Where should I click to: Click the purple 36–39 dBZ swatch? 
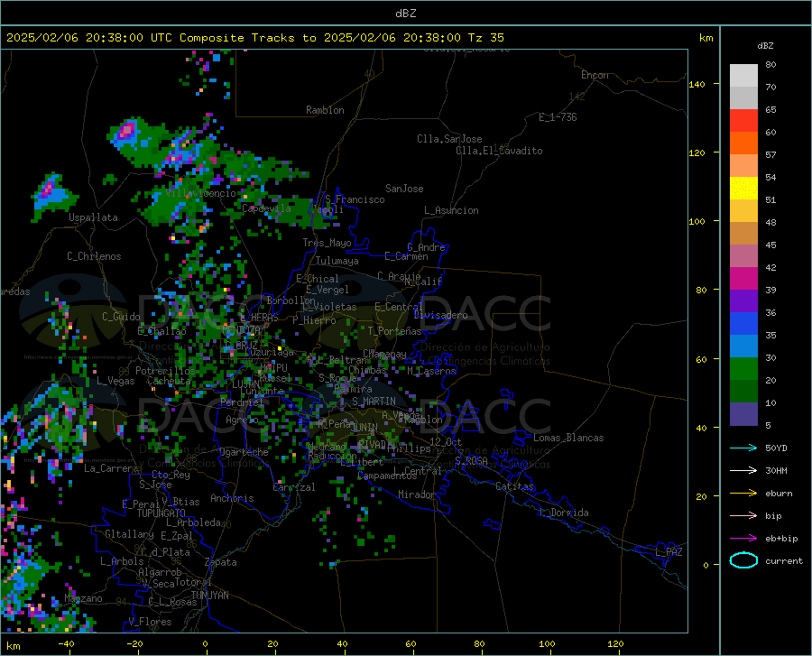pyautogui.click(x=743, y=301)
